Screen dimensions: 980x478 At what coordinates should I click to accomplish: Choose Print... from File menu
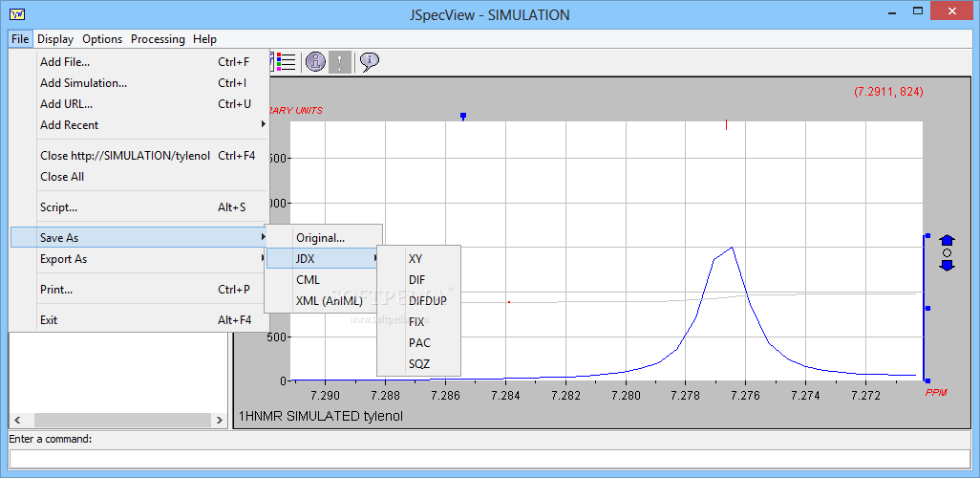139,289
